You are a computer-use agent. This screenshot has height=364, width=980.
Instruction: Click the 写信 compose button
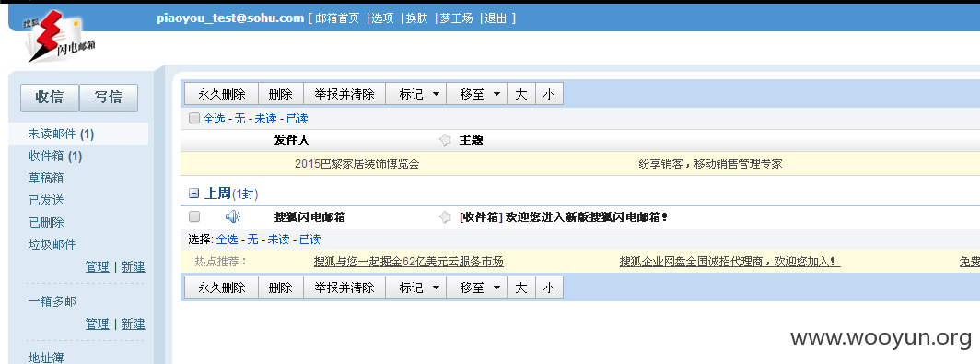[x=109, y=98]
